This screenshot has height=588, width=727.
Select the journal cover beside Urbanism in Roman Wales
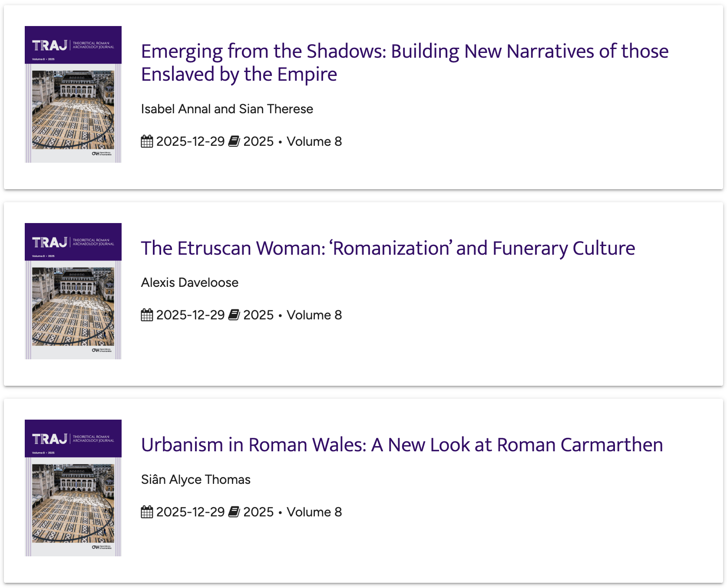[x=73, y=488]
